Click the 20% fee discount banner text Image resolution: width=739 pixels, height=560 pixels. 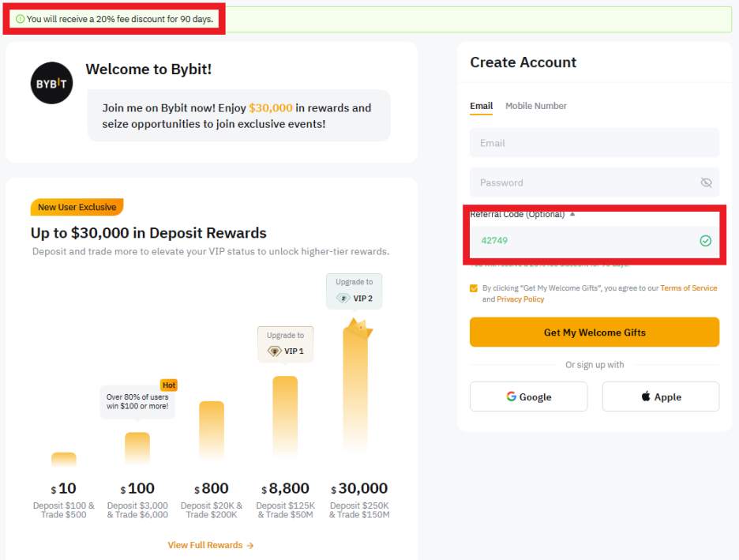(x=120, y=19)
